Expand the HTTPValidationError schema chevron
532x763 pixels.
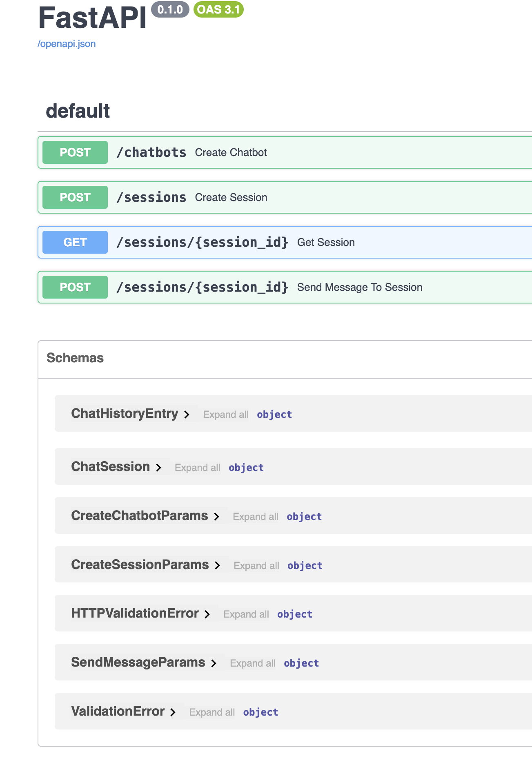point(207,614)
